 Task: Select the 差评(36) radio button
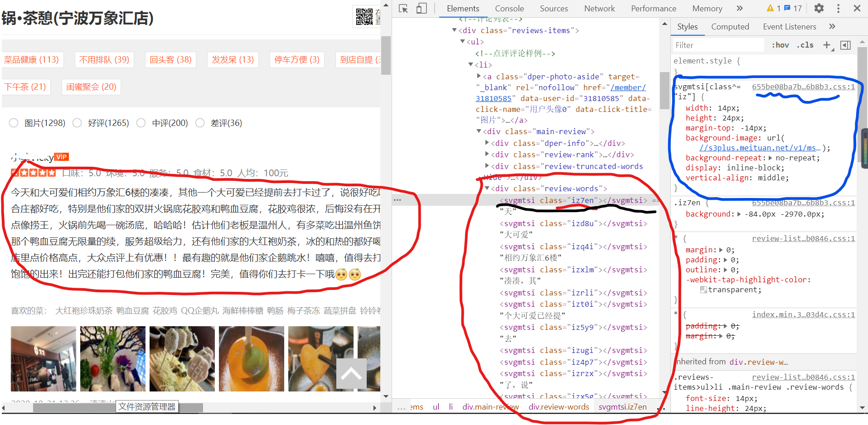coord(200,123)
